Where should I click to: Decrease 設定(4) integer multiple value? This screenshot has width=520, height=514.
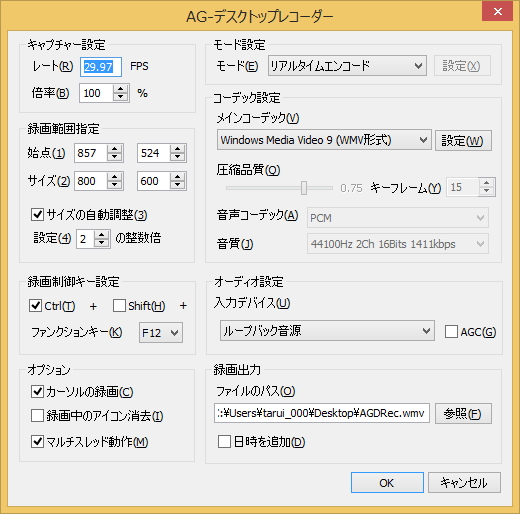(x=102, y=243)
